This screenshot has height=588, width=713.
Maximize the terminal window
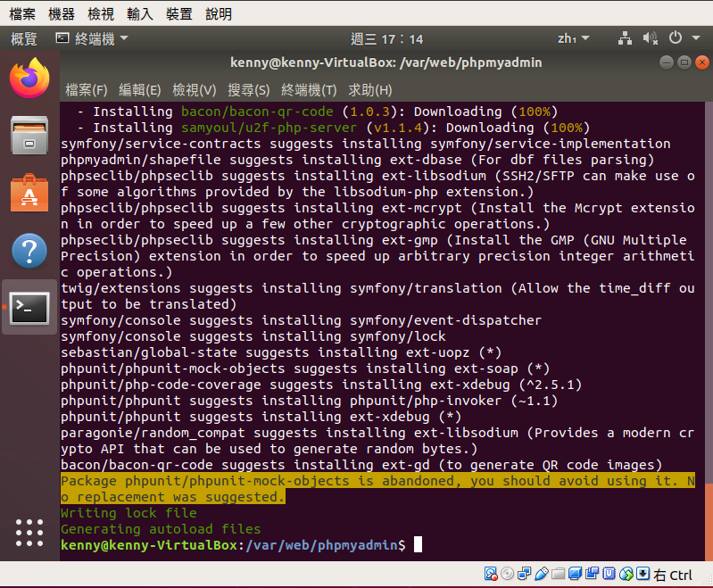pyautogui.click(x=684, y=62)
